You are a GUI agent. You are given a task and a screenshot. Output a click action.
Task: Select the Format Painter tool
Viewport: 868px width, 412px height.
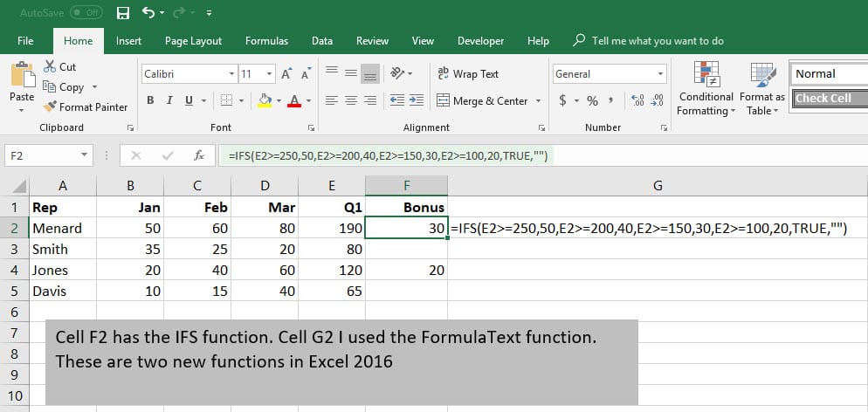pos(86,106)
